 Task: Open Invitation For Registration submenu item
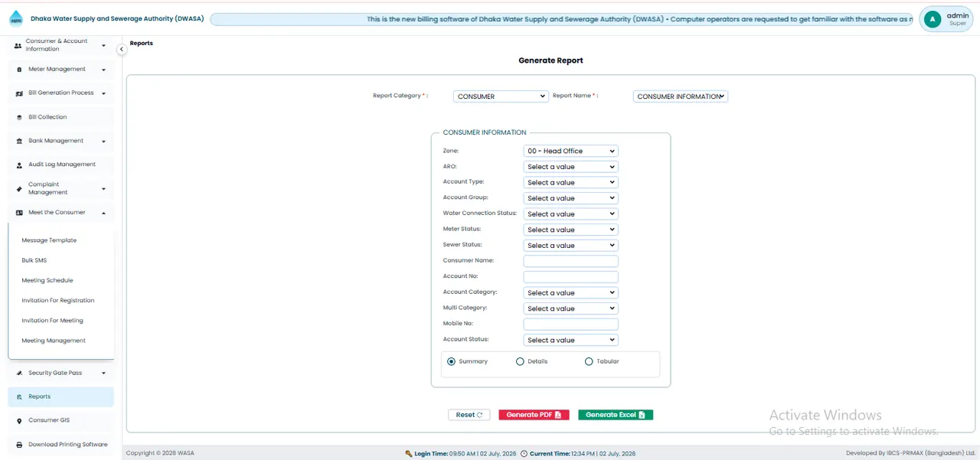(58, 301)
